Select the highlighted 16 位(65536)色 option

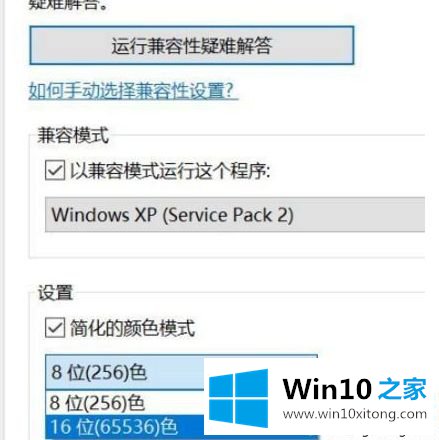coord(124,426)
